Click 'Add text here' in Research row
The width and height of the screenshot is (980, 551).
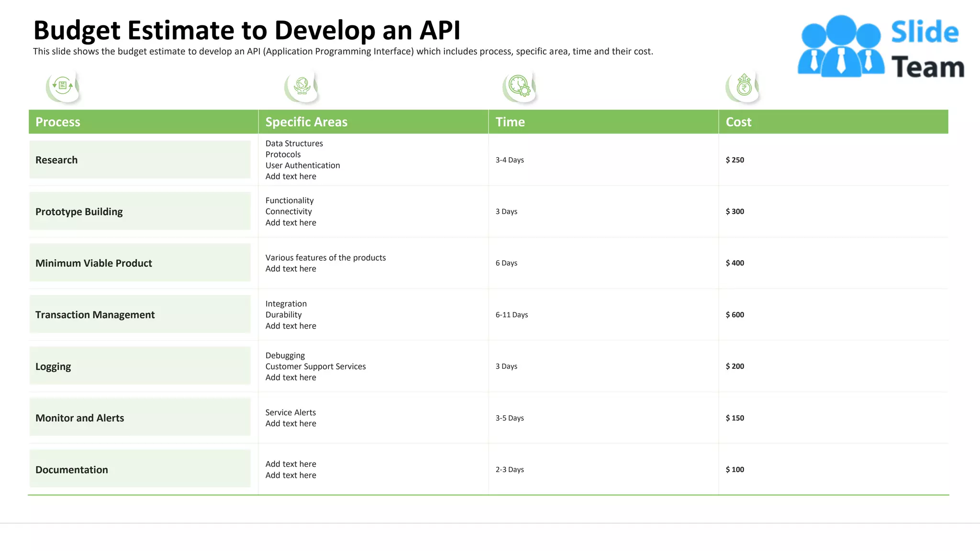(x=290, y=176)
